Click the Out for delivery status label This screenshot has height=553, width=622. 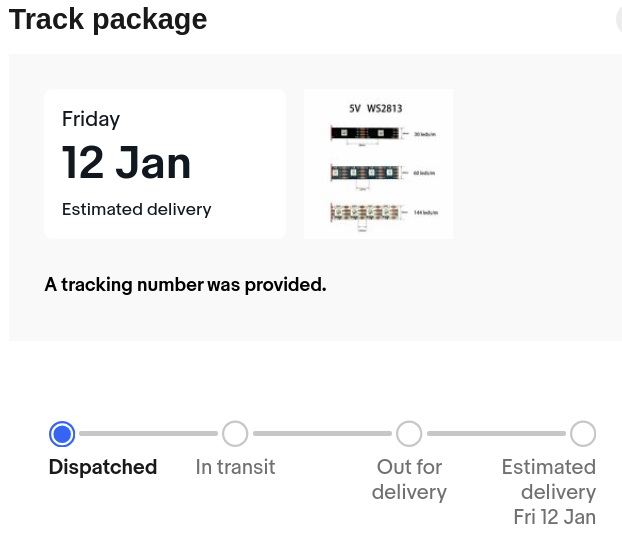pos(409,479)
